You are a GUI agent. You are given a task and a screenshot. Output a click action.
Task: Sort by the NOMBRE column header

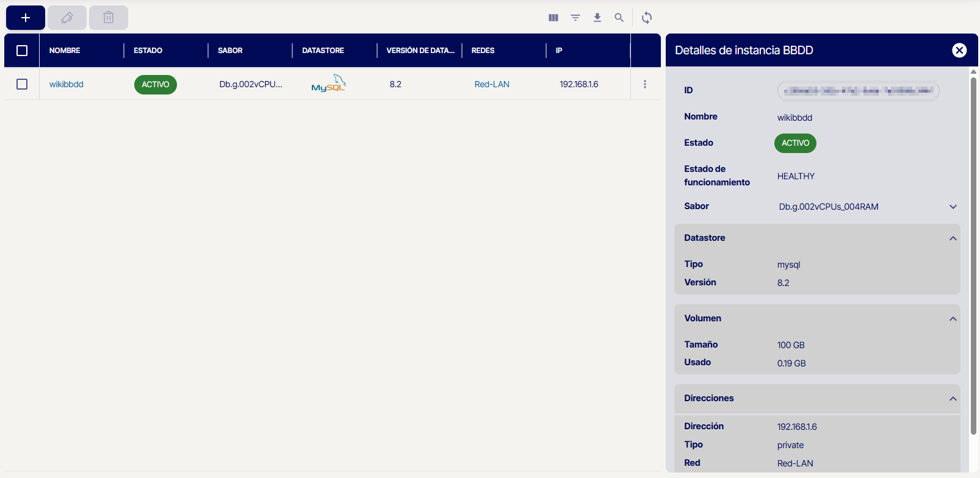tap(65, 51)
